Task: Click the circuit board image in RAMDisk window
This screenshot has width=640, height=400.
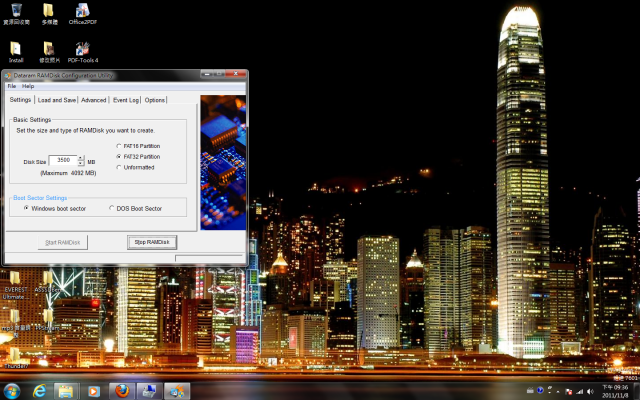Action: coord(223,162)
